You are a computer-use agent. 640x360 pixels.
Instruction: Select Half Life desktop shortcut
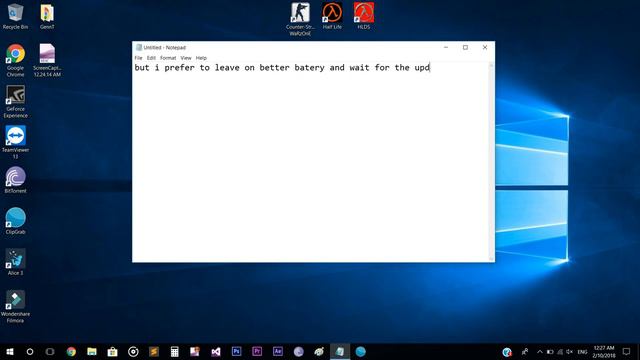332,16
